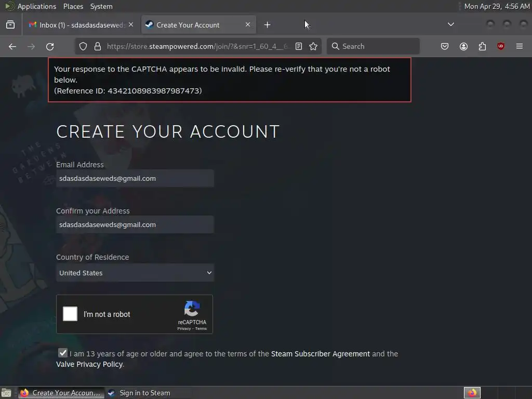Open the reCAPTCHA Terms link
Viewport: 532px width, 399px height.
[201, 329]
